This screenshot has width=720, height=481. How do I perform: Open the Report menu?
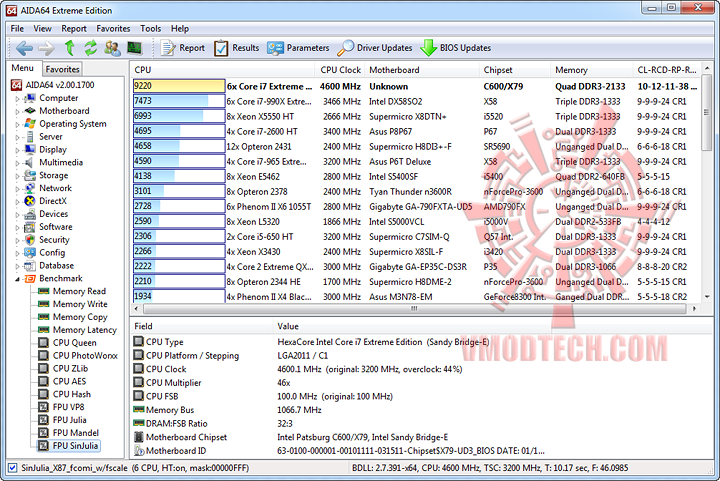[74, 28]
